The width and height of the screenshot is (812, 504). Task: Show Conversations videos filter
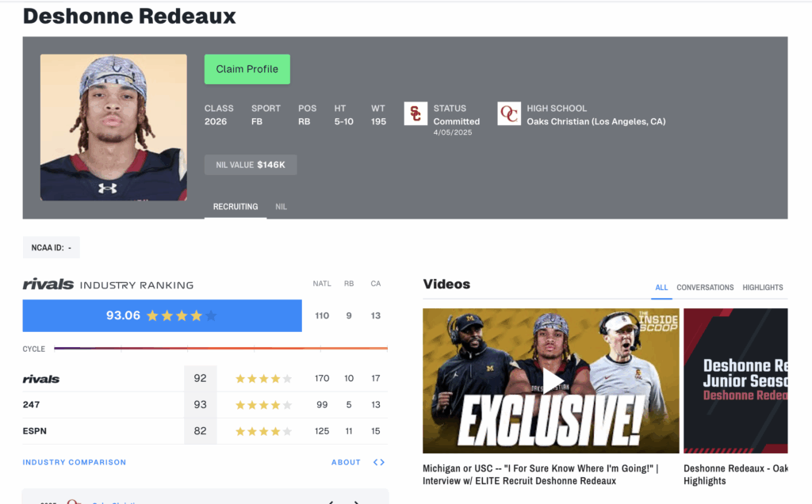pyautogui.click(x=705, y=287)
